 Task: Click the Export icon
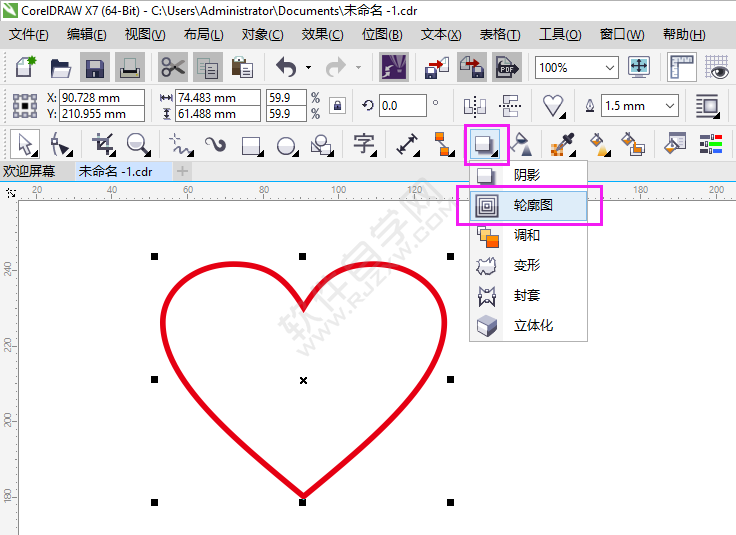472,68
